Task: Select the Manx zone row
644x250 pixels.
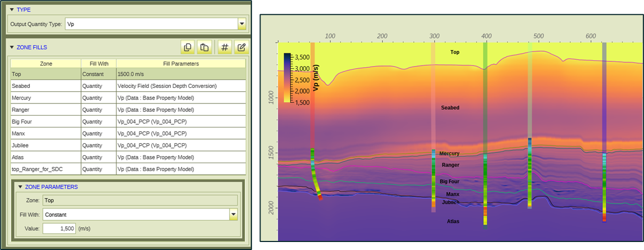Action: [x=128, y=133]
